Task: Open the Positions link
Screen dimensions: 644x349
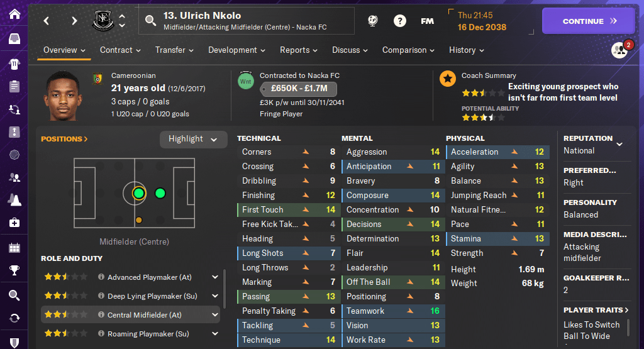Action: pos(64,139)
